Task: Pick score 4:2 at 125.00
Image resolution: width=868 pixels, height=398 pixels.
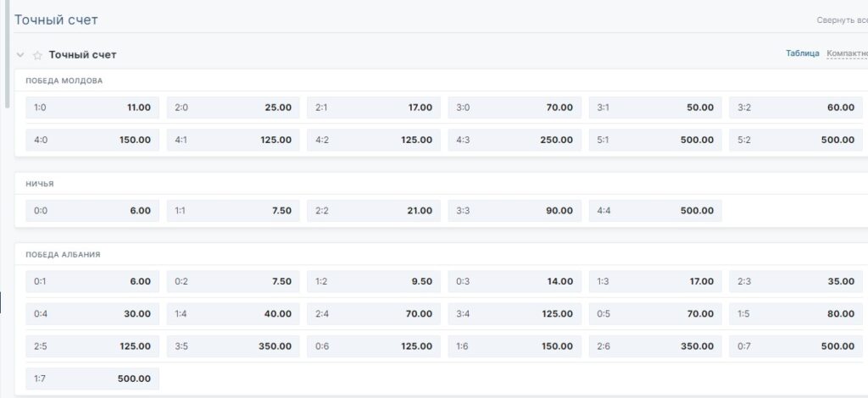Action: [x=374, y=140]
